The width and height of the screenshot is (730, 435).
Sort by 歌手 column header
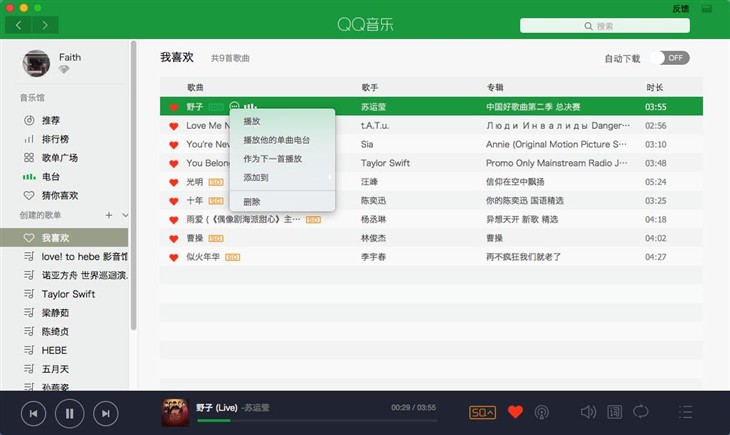370,87
